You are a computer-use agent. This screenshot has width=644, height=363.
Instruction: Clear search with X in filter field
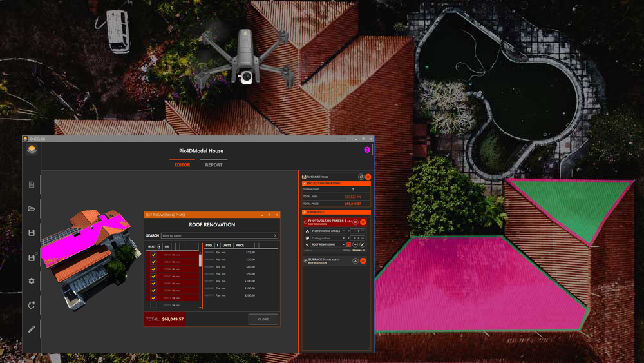[x=275, y=235]
